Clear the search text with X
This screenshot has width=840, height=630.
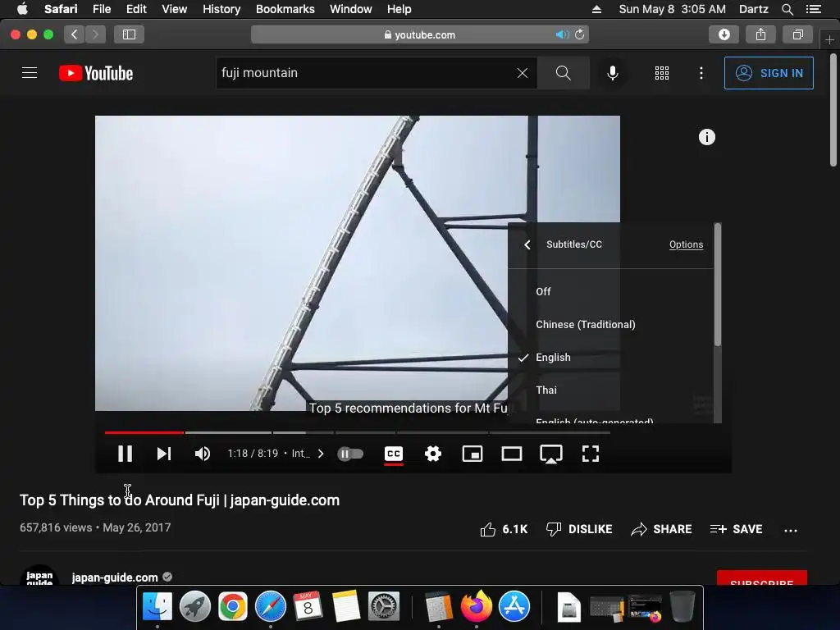point(523,73)
